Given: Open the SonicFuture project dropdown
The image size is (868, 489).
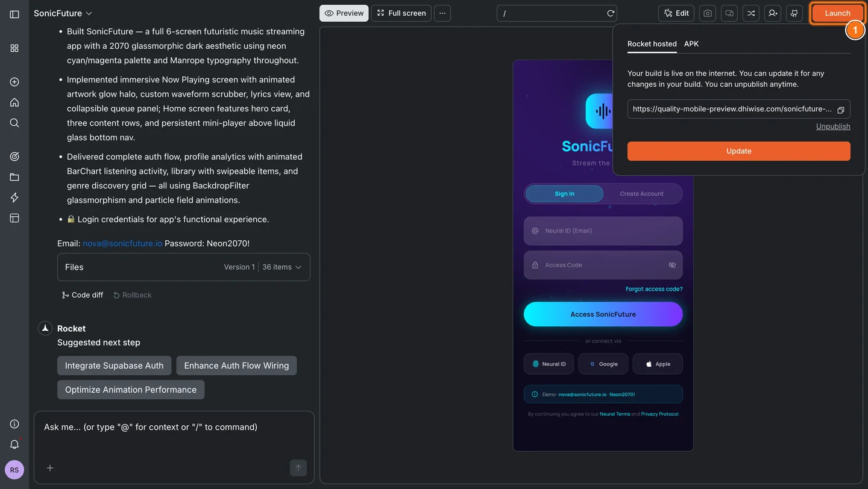Looking at the screenshot, I should click(x=62, y=13).
